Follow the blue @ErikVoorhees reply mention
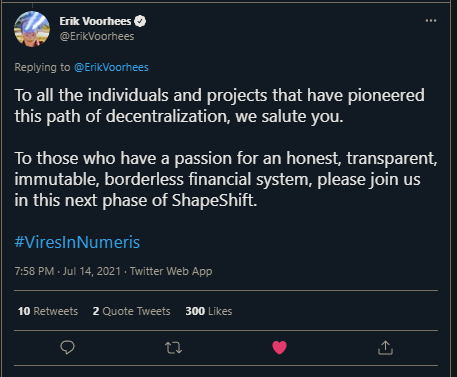Image resolution: width=457 pixels, height=377 pixels. 111,67
